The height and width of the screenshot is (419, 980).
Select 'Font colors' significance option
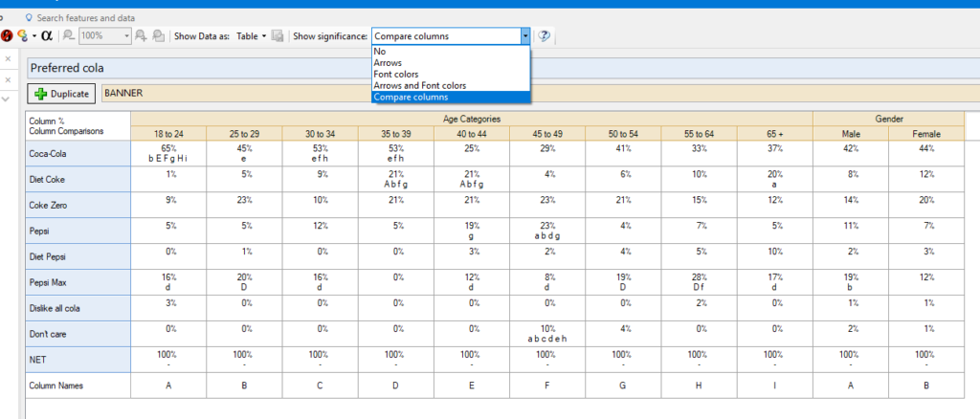click(451, 75)
